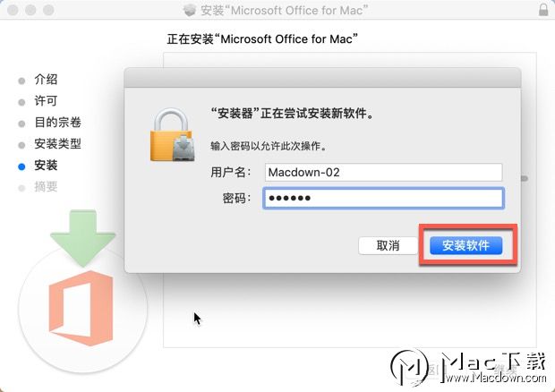Click the blue bullet next to 安装
This screenshot has height=392, width=555.
[21, 166]
